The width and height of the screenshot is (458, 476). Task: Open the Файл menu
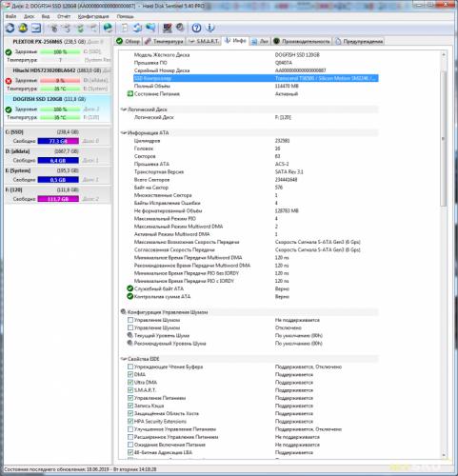10,16
